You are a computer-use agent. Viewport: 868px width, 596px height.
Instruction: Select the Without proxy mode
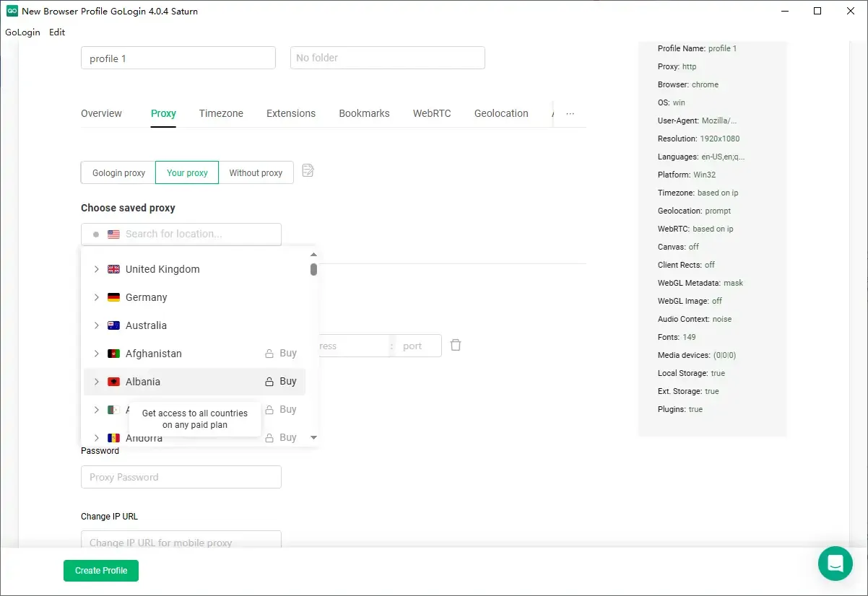coord(256,172)
